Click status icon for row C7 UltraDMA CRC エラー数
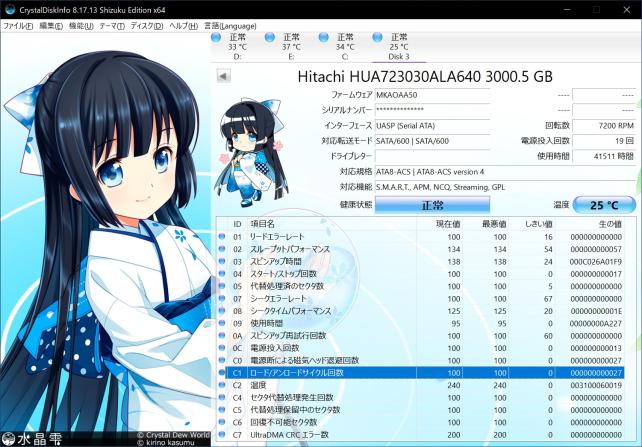 (222, 434)
